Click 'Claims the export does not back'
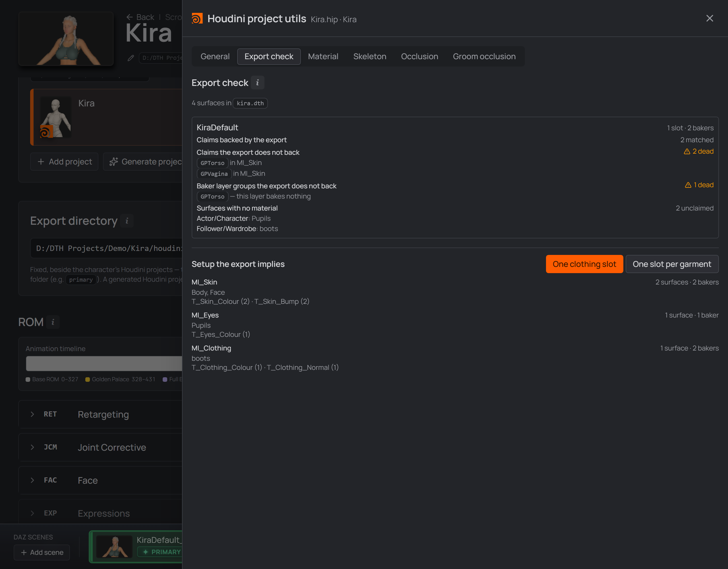The image size is (728, 569). tap(248, 152)
